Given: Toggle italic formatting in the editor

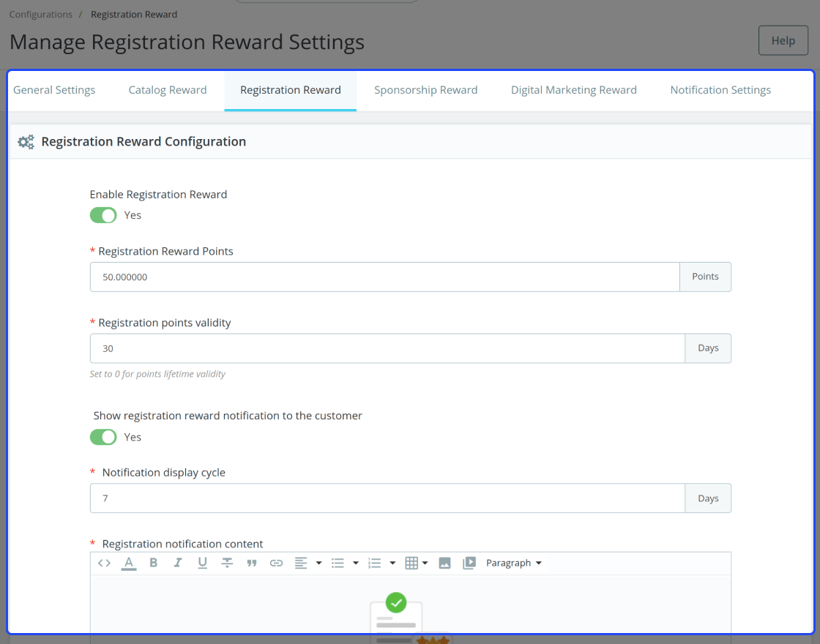Looking at the screenshot, I should 178,563.
